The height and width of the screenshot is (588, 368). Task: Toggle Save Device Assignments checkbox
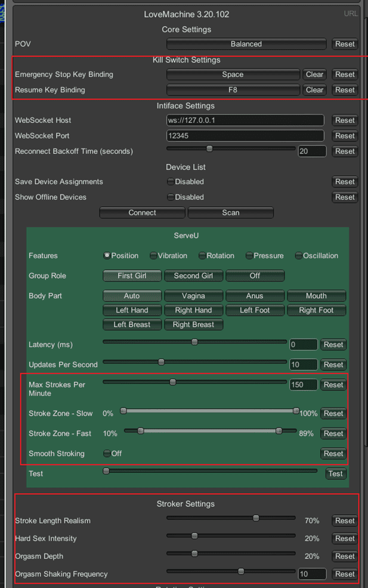(x=171, y=181)
